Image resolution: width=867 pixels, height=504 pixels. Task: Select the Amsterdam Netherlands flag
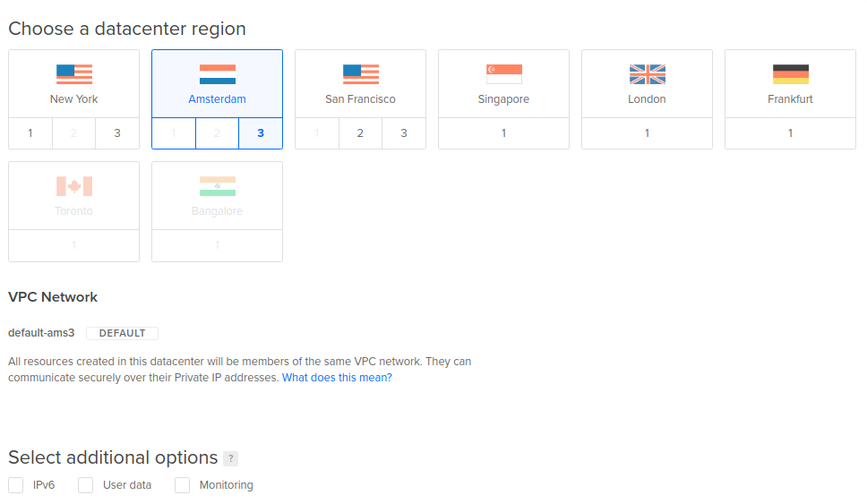[x=218, y=74]
